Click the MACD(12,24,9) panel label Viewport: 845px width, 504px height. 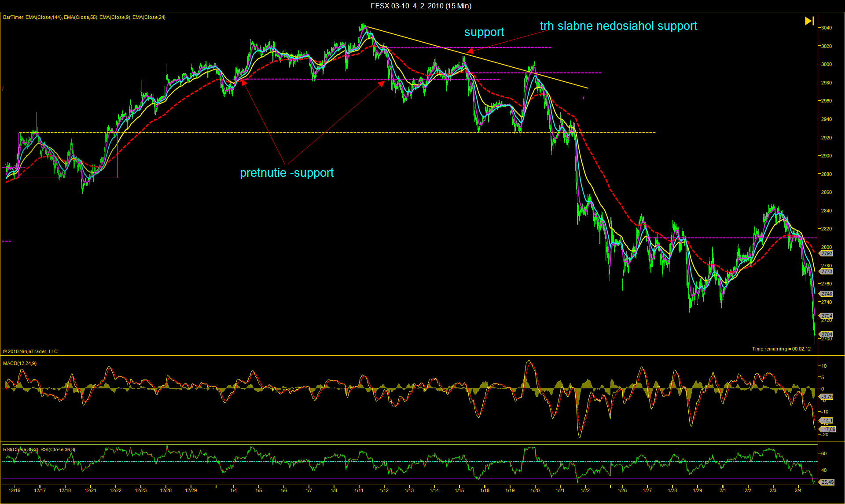click(x=20, y=363)
